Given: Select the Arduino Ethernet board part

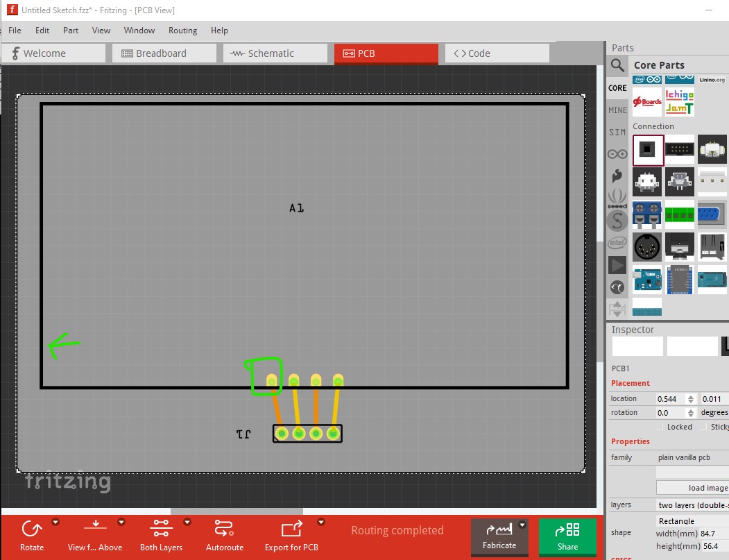Looking at the screenshot, I should coord(647,280).
